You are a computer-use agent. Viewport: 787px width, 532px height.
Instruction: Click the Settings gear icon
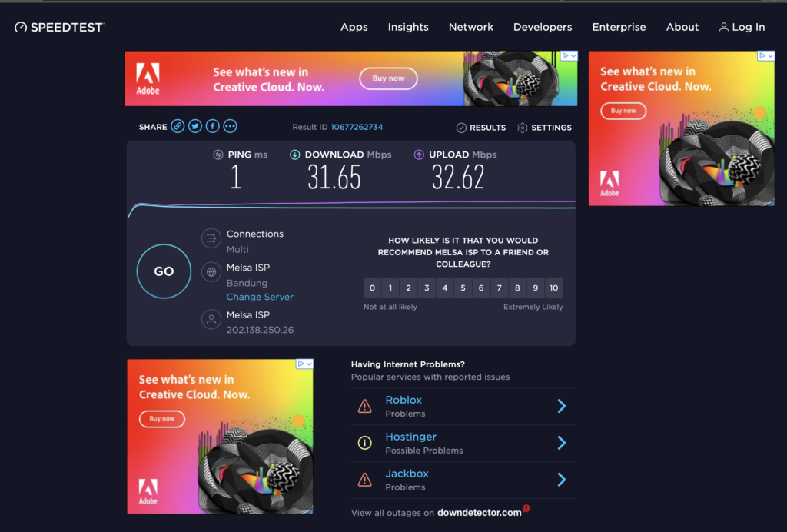coord(523,128)
